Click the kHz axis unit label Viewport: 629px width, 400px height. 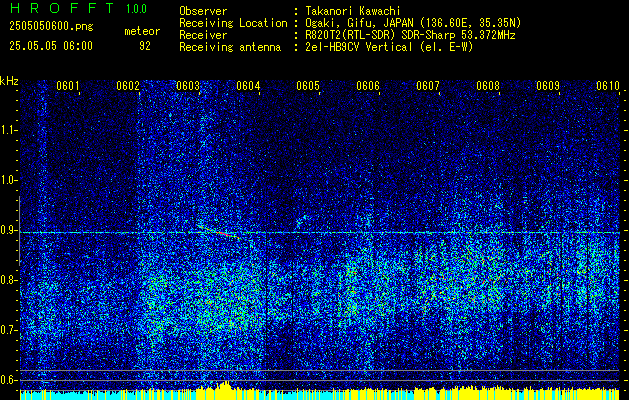pyautogui.click(x=9, y=81)
